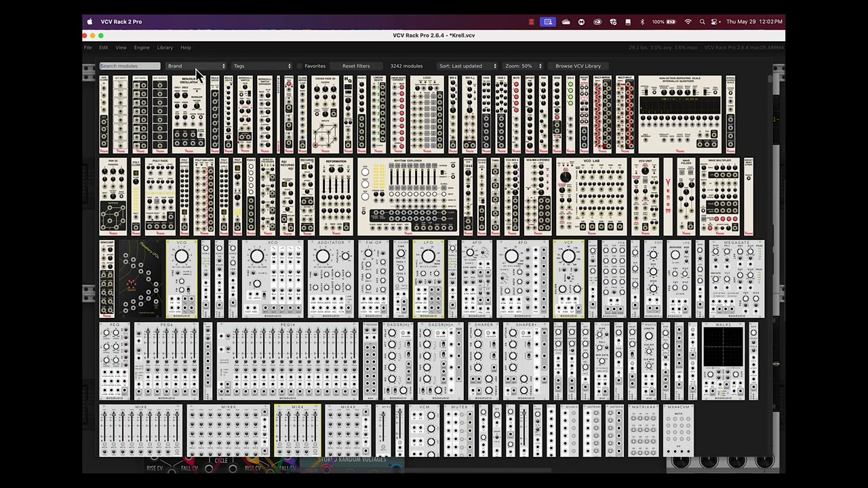The image size is (868, 488).
Task: Select the Benjolin Oscillator module
Action: tap(189, 115)
